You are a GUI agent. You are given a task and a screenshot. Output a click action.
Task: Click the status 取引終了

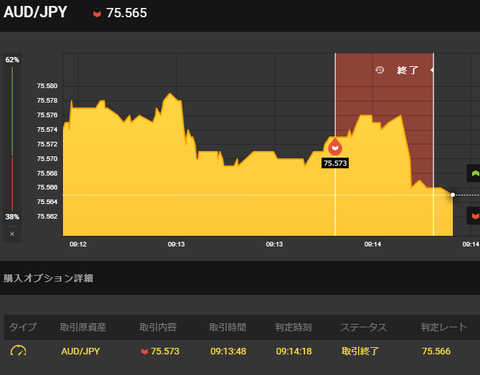coord(360,351)
